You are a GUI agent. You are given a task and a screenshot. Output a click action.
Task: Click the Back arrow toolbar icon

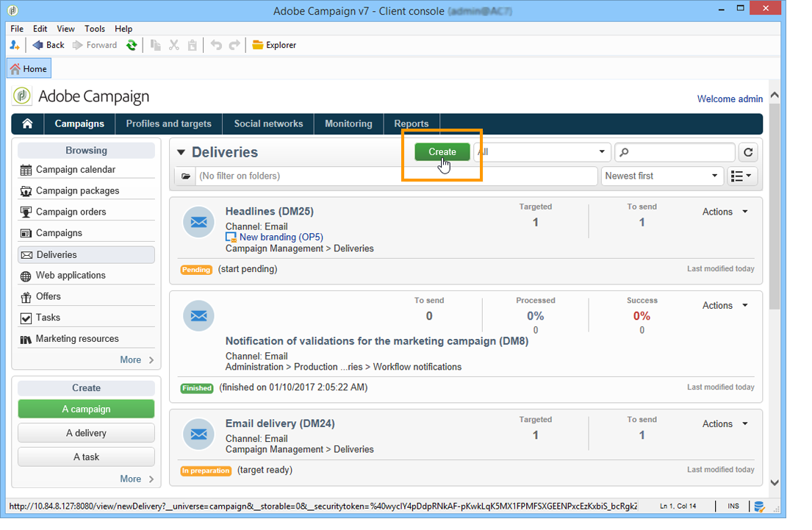[37, 45]
